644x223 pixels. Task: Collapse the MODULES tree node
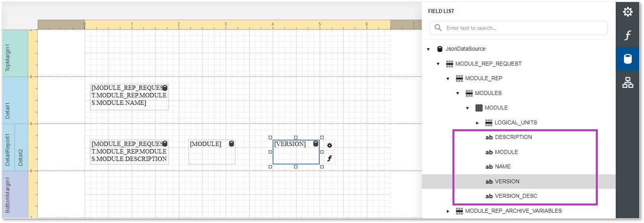[x=458, y=93]
